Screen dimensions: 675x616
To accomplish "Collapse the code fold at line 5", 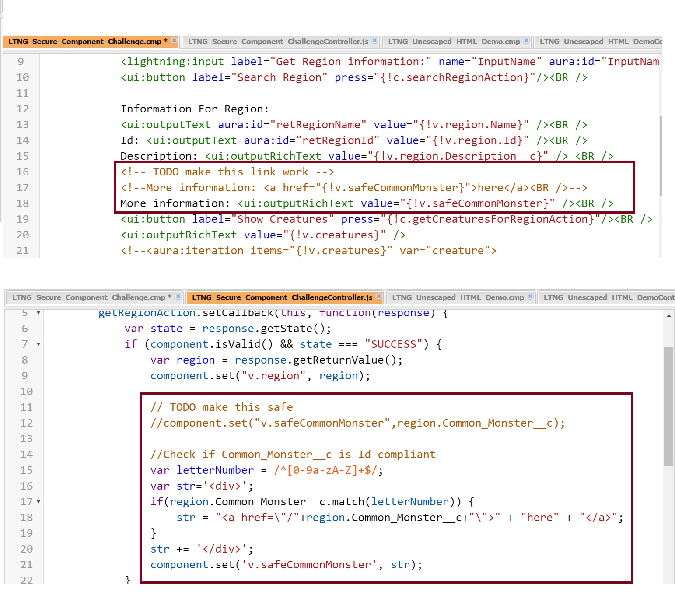I will coord(38,313).
